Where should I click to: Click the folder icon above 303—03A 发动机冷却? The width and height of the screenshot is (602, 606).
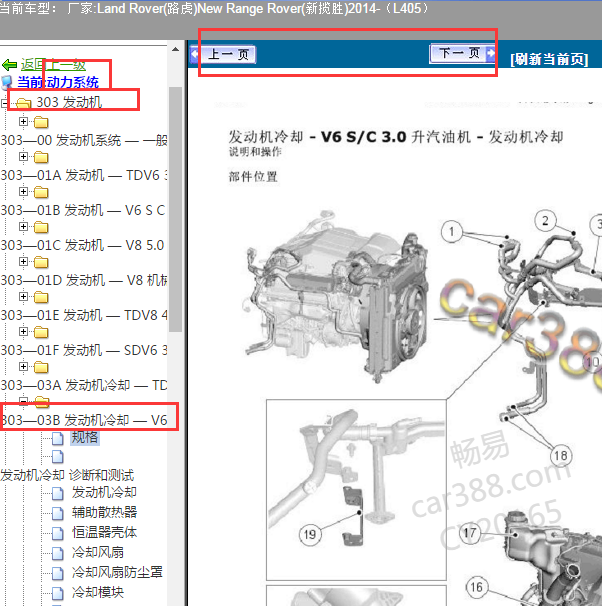[x=41, y=367]
